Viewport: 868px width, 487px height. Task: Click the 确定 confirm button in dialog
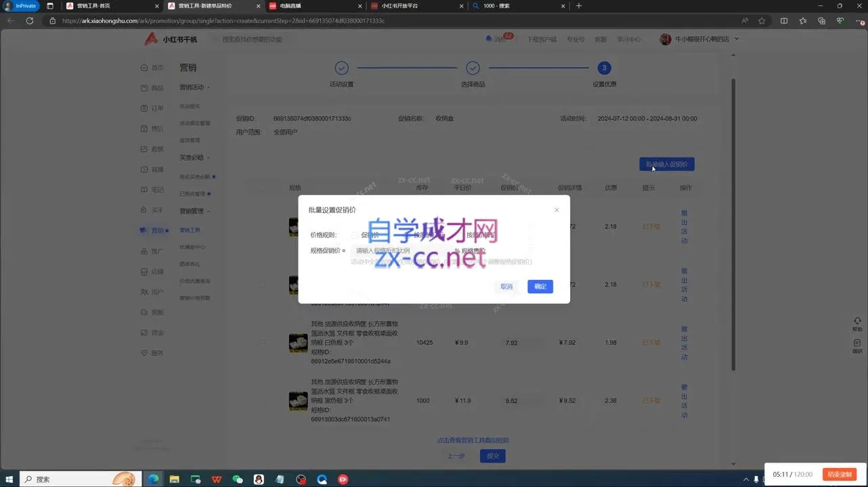pyautogui.click(x=540, y=286)
